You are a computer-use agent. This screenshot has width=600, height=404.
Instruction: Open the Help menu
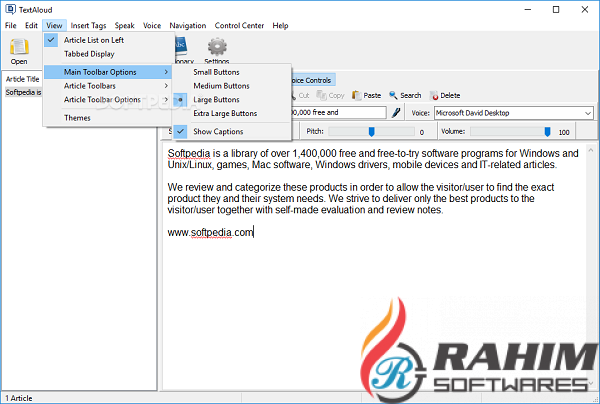point(280,26)
